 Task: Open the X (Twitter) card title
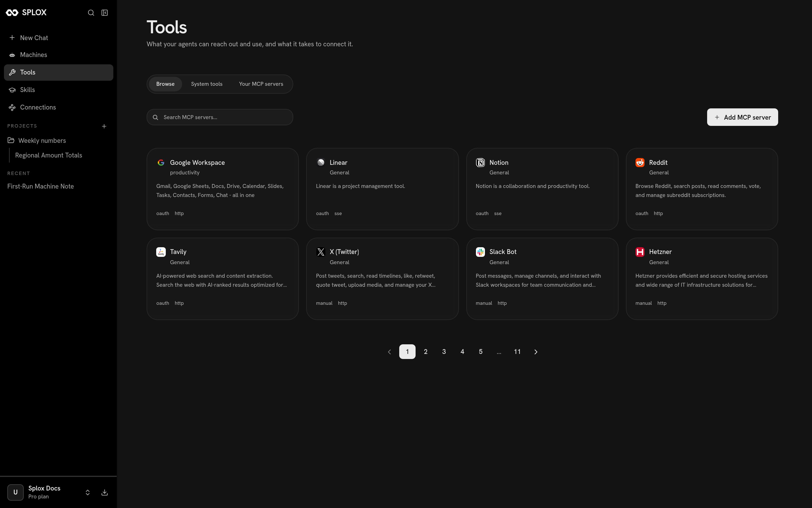(344, 252)
